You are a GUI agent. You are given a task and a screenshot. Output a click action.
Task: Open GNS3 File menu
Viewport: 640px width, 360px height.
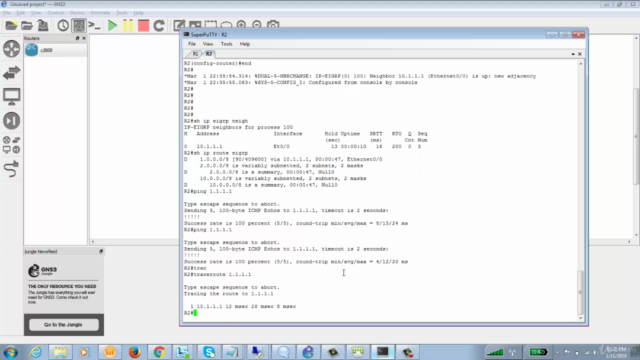point(7,13)
